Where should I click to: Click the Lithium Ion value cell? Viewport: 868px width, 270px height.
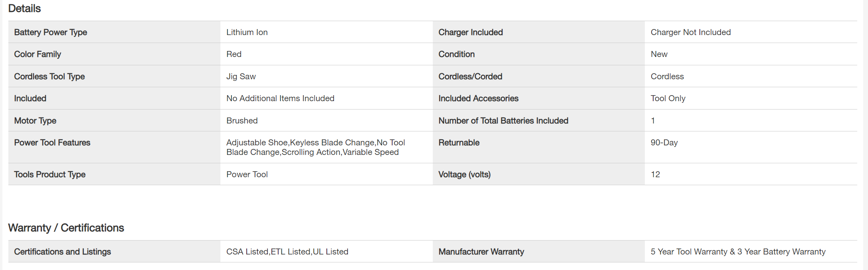[x=247, y=32]
